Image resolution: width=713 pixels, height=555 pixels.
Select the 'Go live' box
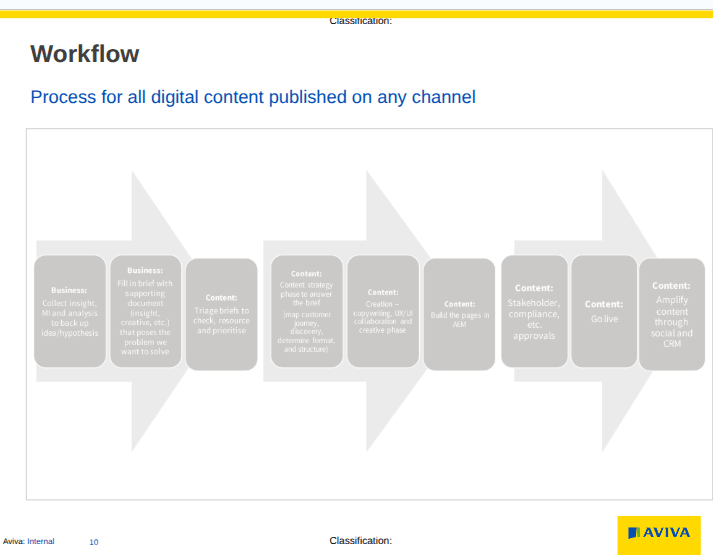[604, 311]
